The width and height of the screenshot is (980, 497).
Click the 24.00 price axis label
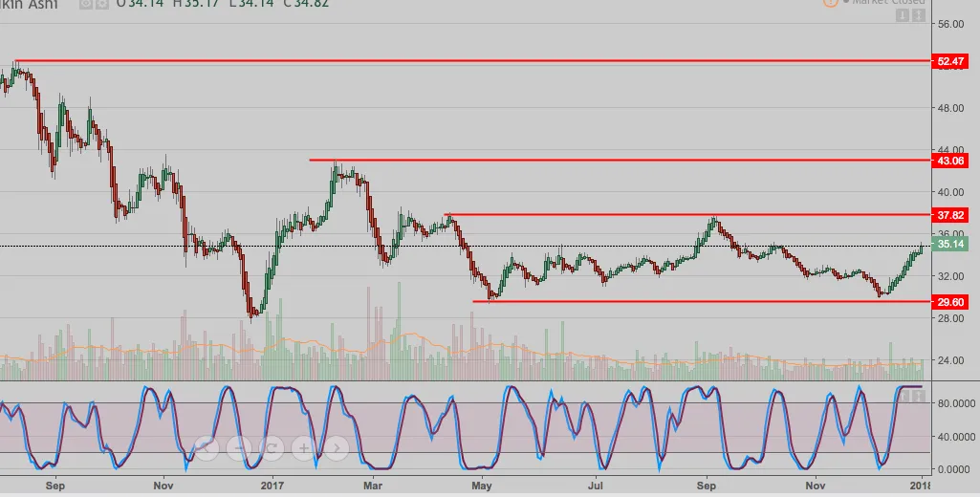point(950,360)
